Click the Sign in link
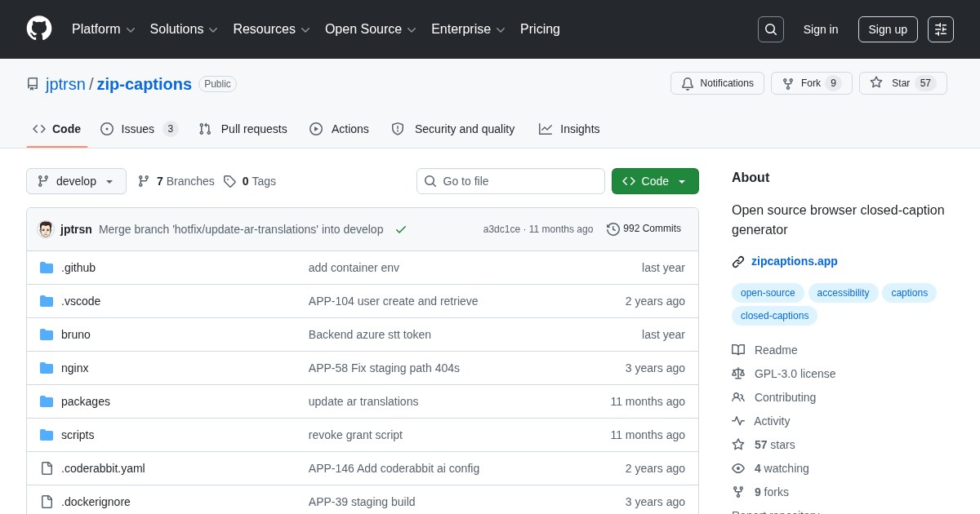Image resolution: width=980 pixels, height=514 pixels. tap(821, 29)
